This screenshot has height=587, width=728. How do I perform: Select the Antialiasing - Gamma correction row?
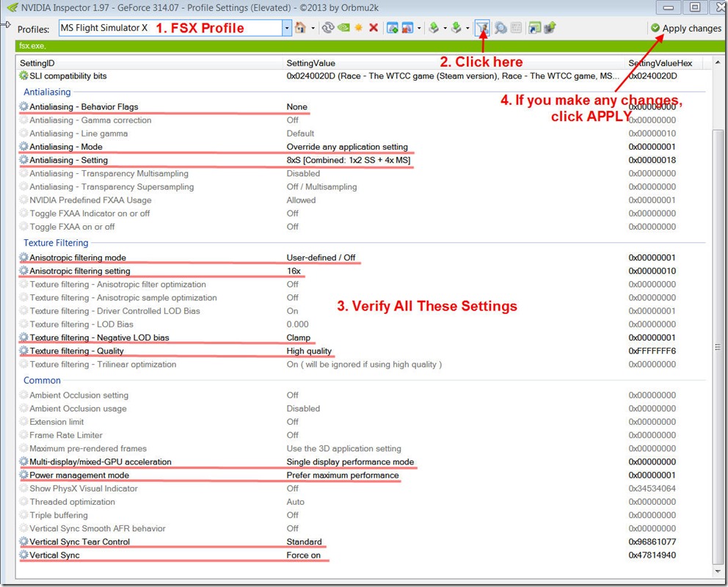363,120
